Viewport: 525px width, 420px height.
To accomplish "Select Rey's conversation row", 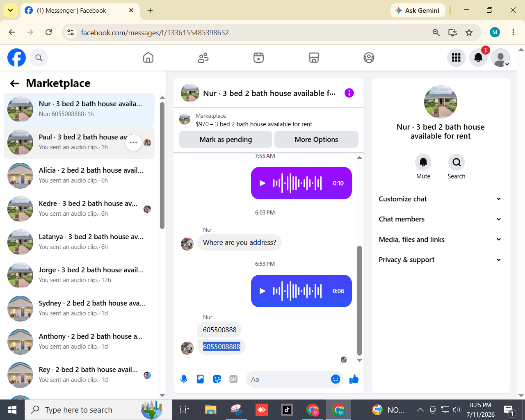I will (x=79, y=375).
